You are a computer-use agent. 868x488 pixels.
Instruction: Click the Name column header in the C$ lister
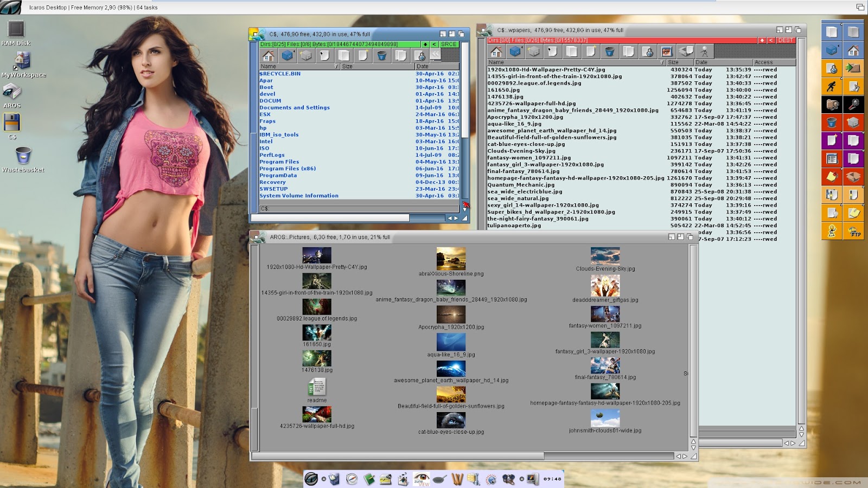[x=299, y=66]
